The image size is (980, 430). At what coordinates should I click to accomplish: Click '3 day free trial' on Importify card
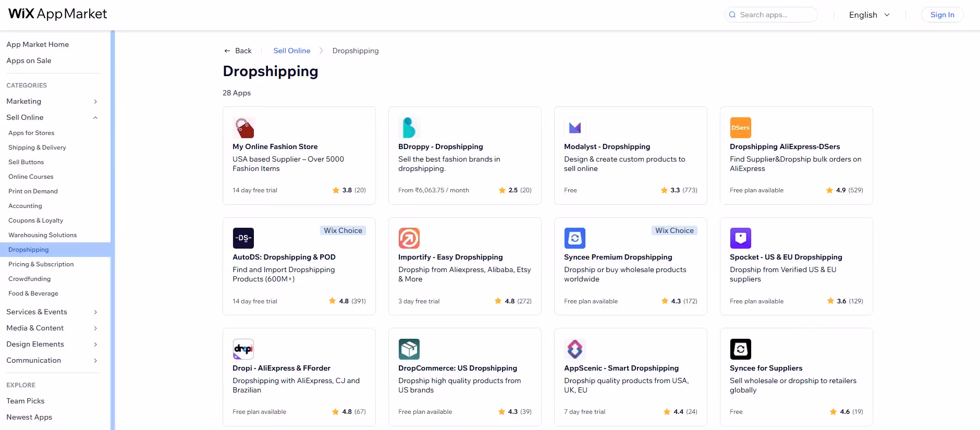point(419,301)
